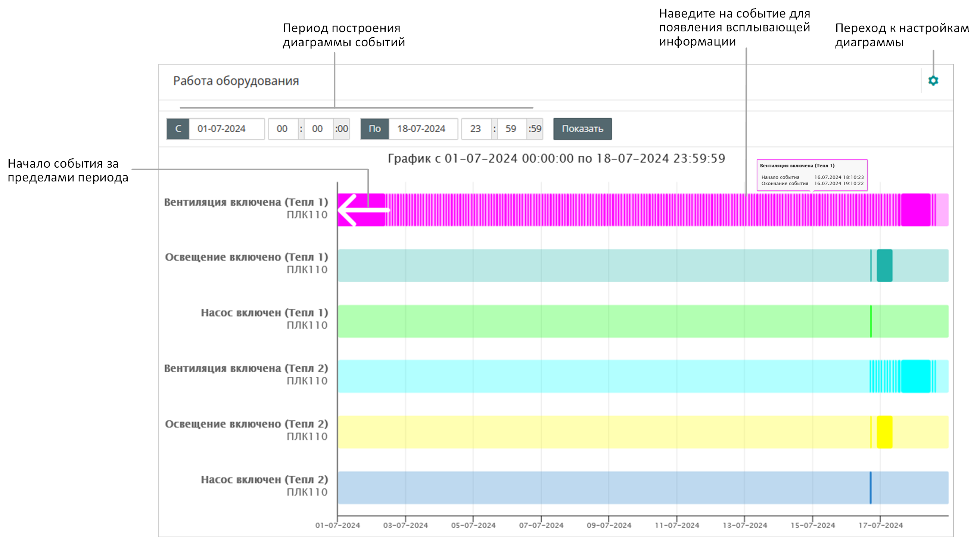
Task: Click the С start label box
Action: click(x=178, y=128)
